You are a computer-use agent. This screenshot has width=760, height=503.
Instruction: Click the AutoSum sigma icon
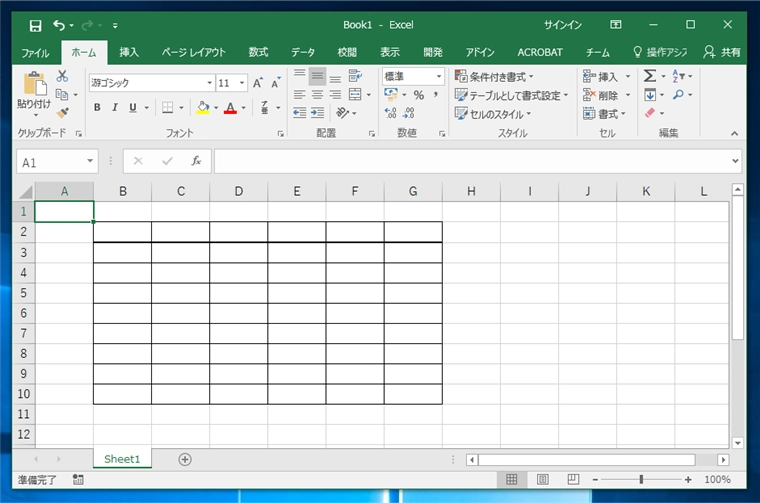649,76
